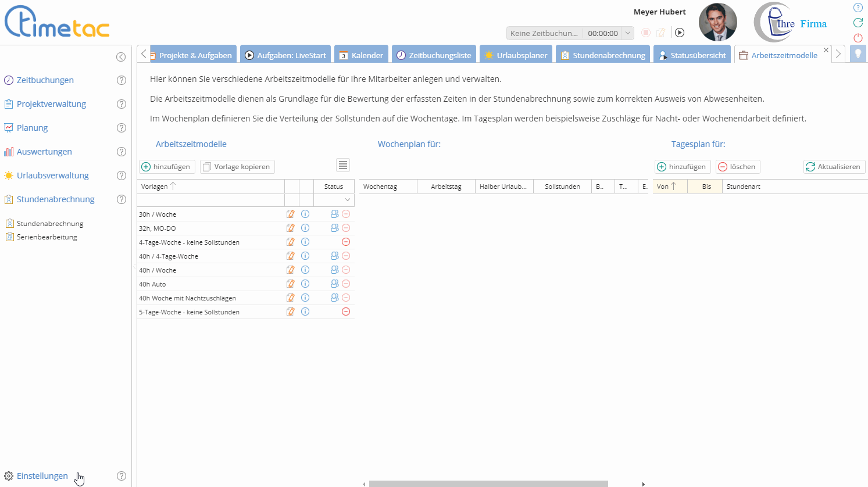The height and width of the screenshot is (487, 868).
Task: Expand the Keine Zeitbuchung task dropdown
Action: [x=628, y=33]
